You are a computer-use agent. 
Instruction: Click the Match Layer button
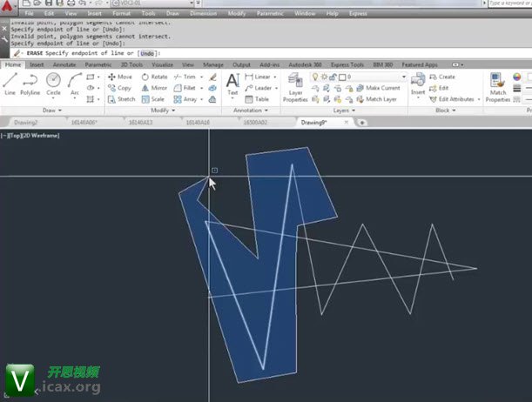[377, 99]
